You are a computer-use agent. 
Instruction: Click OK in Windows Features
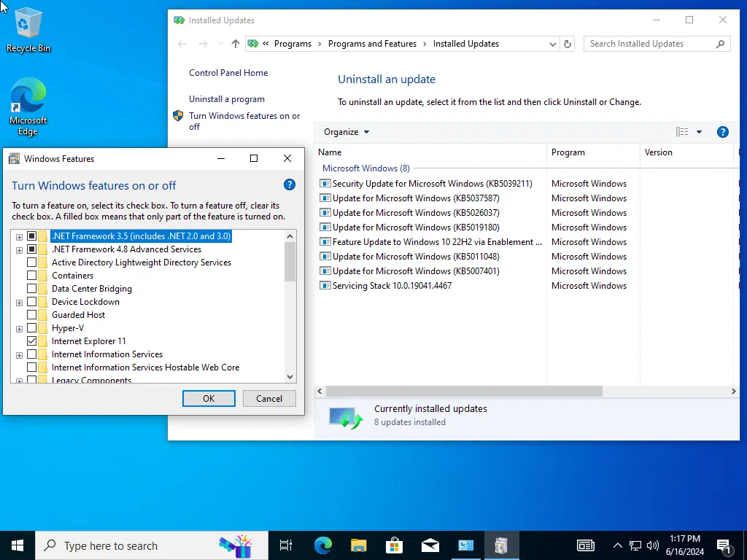tap(209, 399)
